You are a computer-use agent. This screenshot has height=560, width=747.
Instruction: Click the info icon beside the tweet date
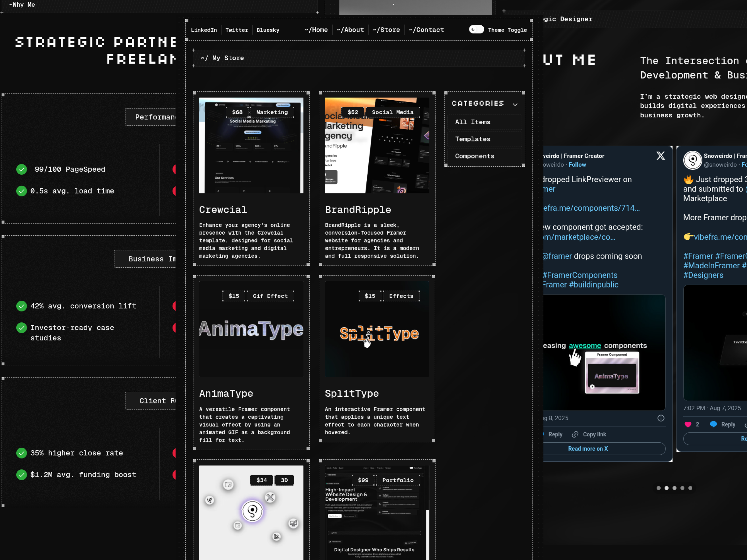(x=661, y=418)
